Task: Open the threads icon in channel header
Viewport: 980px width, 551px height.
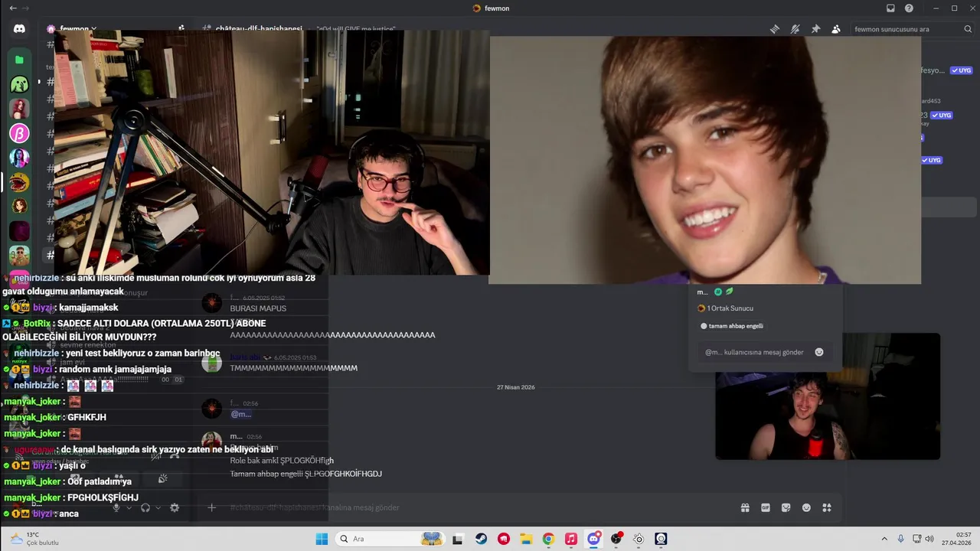Action: click(775, 29)
